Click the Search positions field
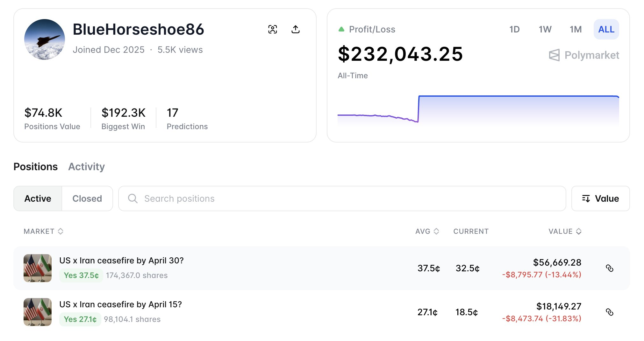The width and height of the screenshot is (644, 341). (x=347, y=198)
